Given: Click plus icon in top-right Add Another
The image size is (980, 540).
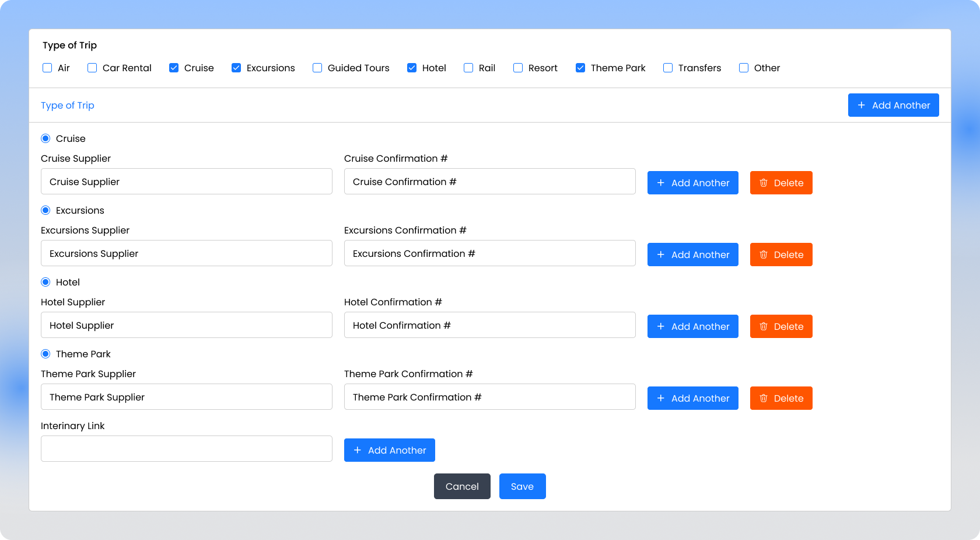Looking at the screenshot, I should (861, 105).
